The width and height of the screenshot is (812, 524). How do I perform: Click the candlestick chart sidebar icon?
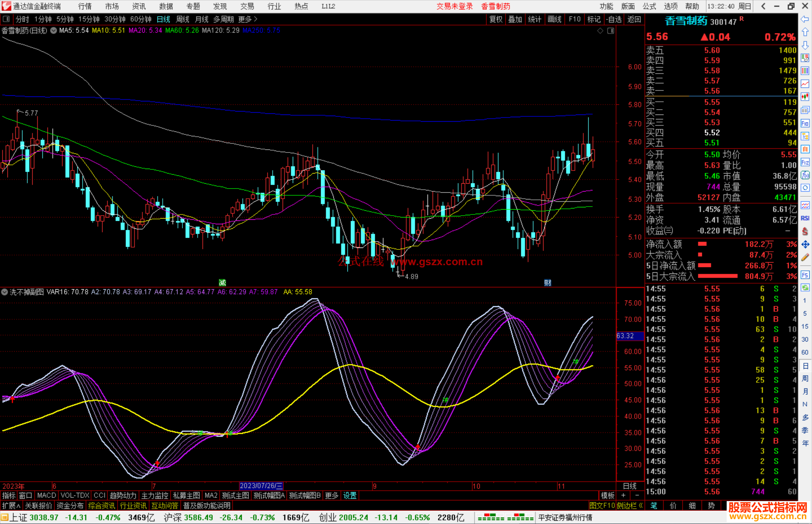point(805,97)
